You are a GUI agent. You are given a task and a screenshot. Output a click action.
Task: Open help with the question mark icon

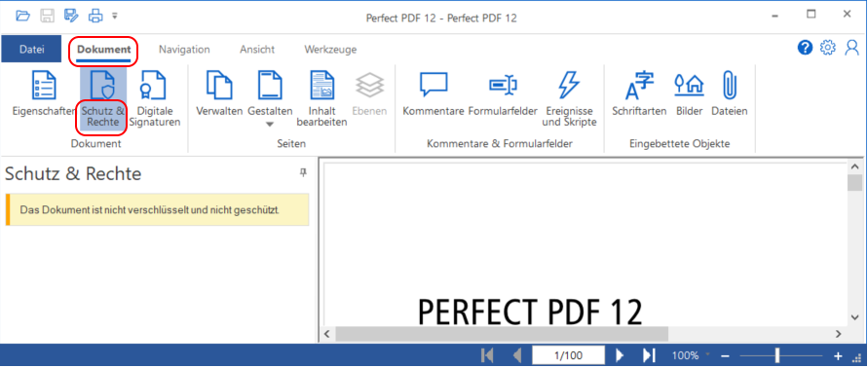click(805, 48)
